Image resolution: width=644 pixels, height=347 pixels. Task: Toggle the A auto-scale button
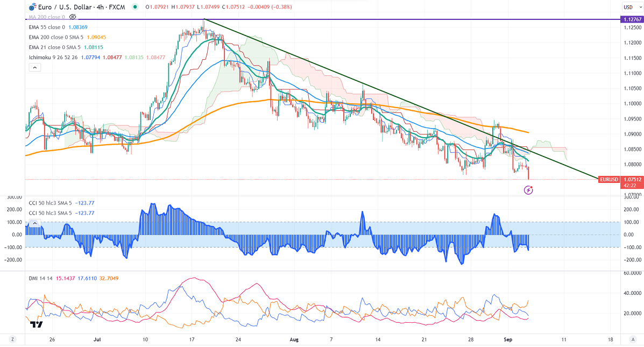[x=632, y=339]
